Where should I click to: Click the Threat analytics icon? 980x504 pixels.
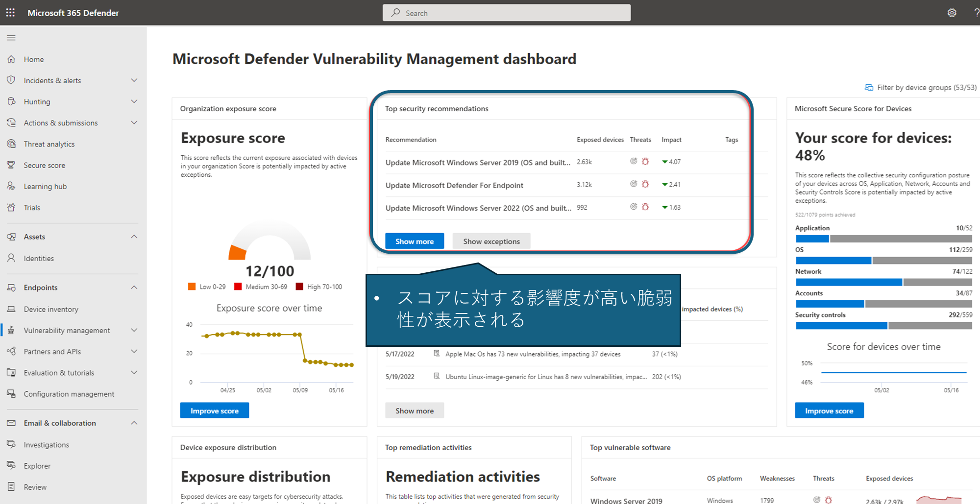[x=11, y=144]
